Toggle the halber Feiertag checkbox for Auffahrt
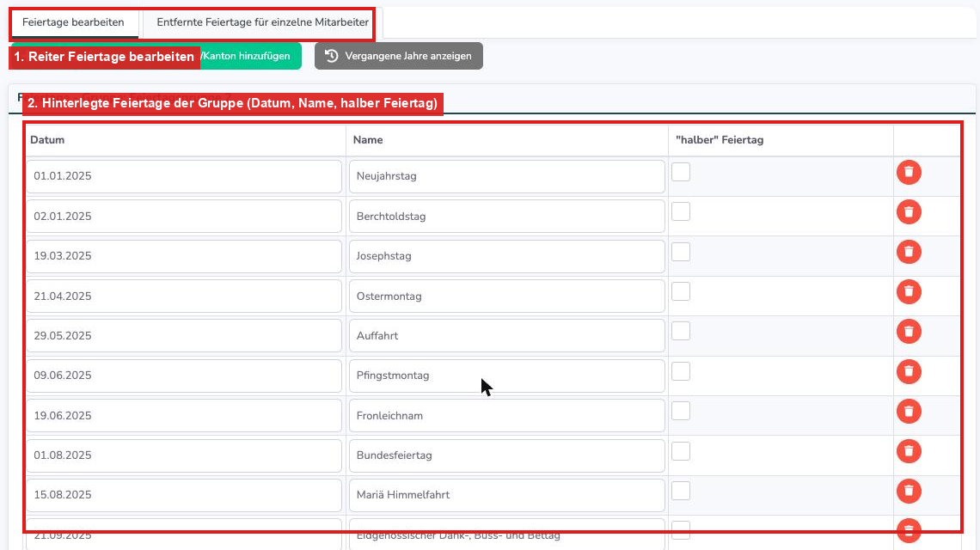Viewport: 980px width, 550px height. [x=681, y=331]
